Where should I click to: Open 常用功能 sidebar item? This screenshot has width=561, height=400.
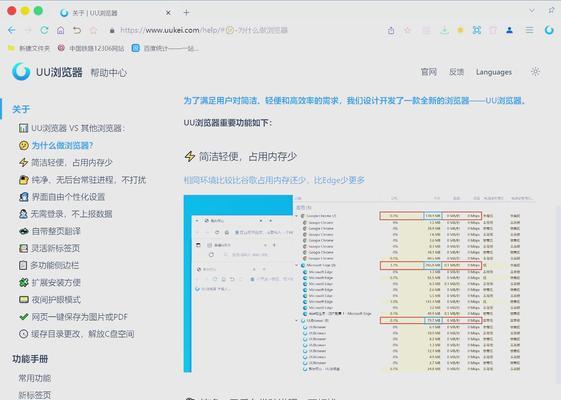(35, 378)
